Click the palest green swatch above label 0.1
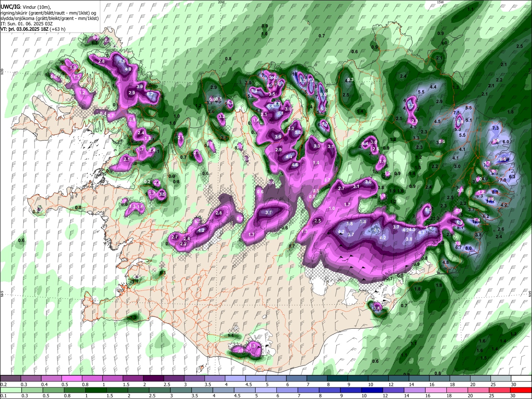The image size is (532, 399). click(x=11, y=390)
